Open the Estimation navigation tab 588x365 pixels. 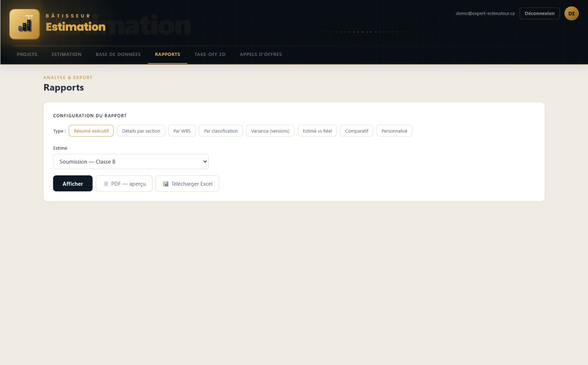(x=66, y=54)
